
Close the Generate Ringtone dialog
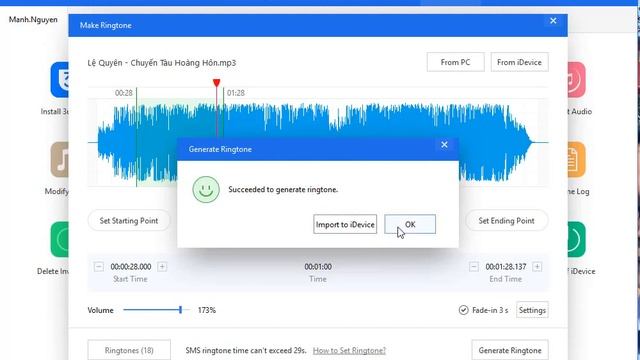pyautogui.click(x=444, y=144)
